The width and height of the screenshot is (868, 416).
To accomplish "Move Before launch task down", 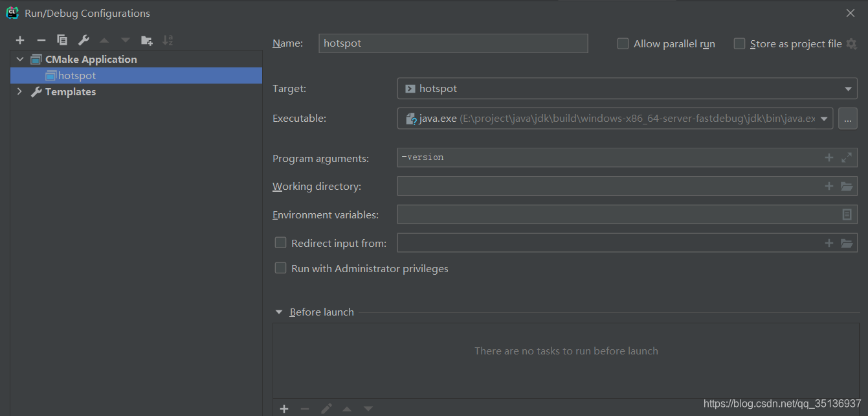I will click(x=368, y=409).
